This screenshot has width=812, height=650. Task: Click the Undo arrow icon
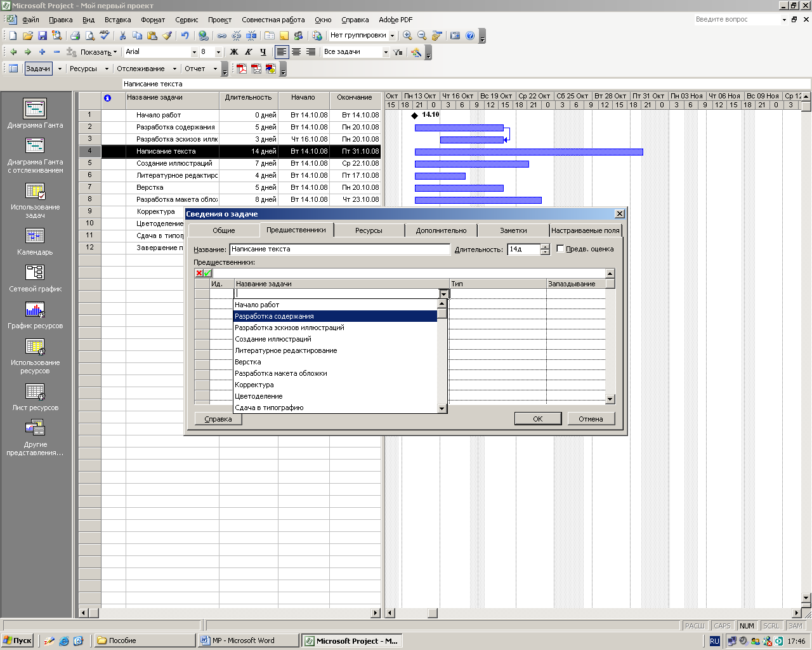coord(185,36)
